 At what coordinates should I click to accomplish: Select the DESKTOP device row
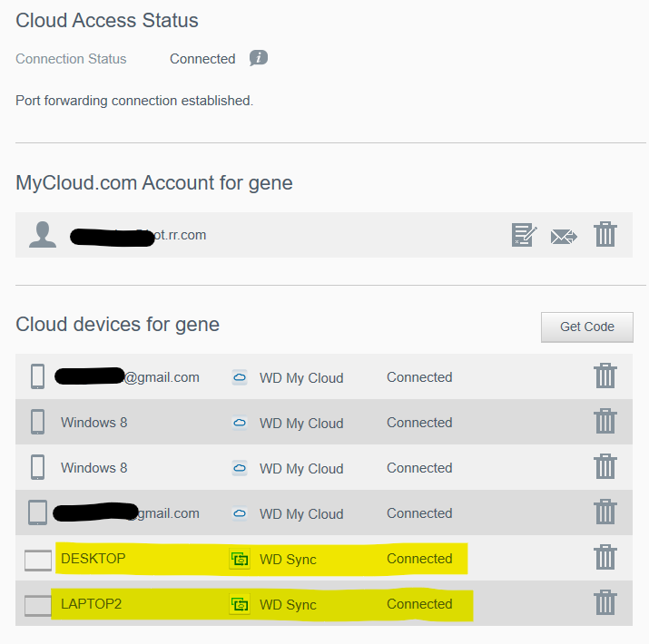pyautogui.click(x=93, y=559)
